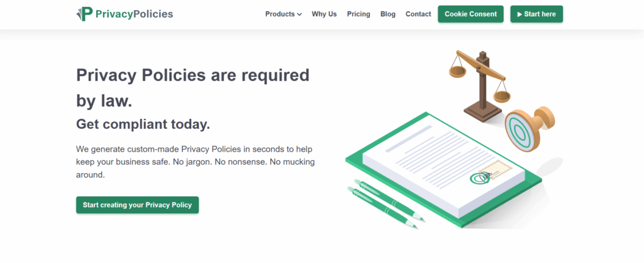This screenshot has height=263, width=644.
Task: Click the Start here button
Action: [x=536, y=14]
